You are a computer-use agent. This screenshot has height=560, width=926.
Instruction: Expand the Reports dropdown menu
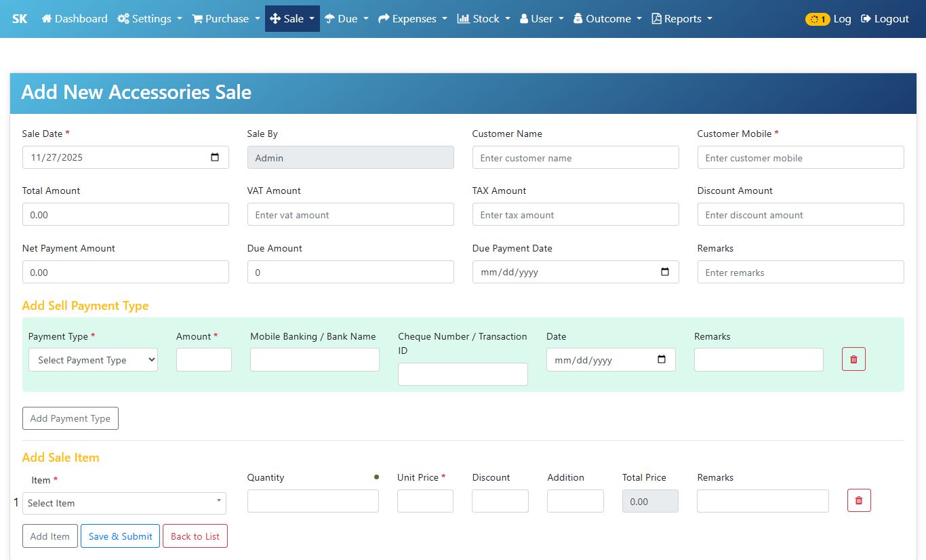[682, 19]
